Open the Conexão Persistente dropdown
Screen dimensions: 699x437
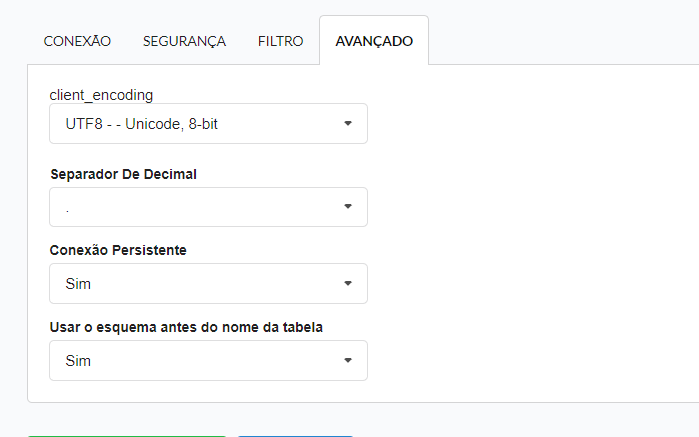pos(208,284)
